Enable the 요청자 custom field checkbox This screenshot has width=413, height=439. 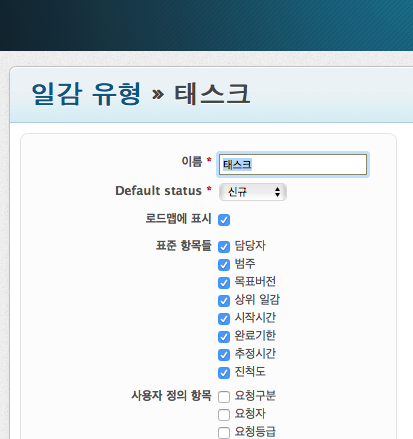pos(224,415)
